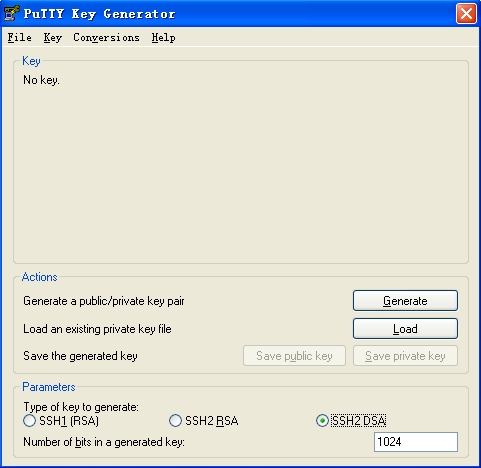Viewport: 481px width, 468px height.
Task: Click the Save public key button
Action: pyautogui.click(x=294, y=356)
